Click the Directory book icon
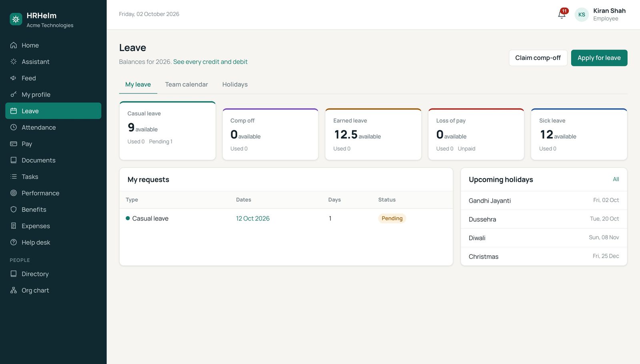The width and height of the screenshot is (640, 364). point(14,274)
